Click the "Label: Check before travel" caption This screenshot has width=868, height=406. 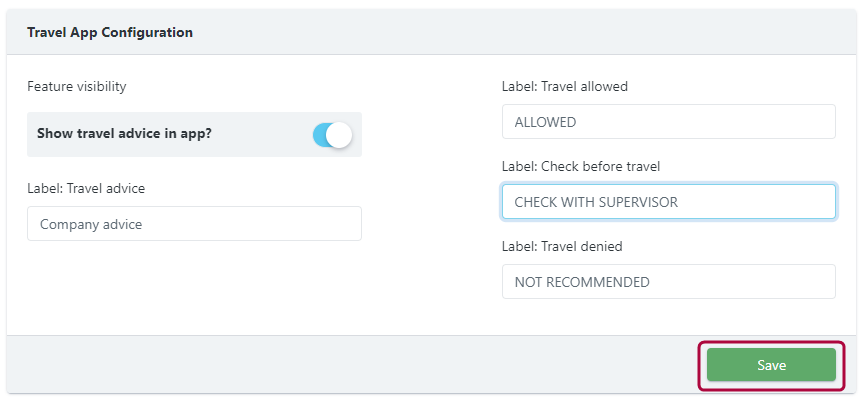point(581,166)
